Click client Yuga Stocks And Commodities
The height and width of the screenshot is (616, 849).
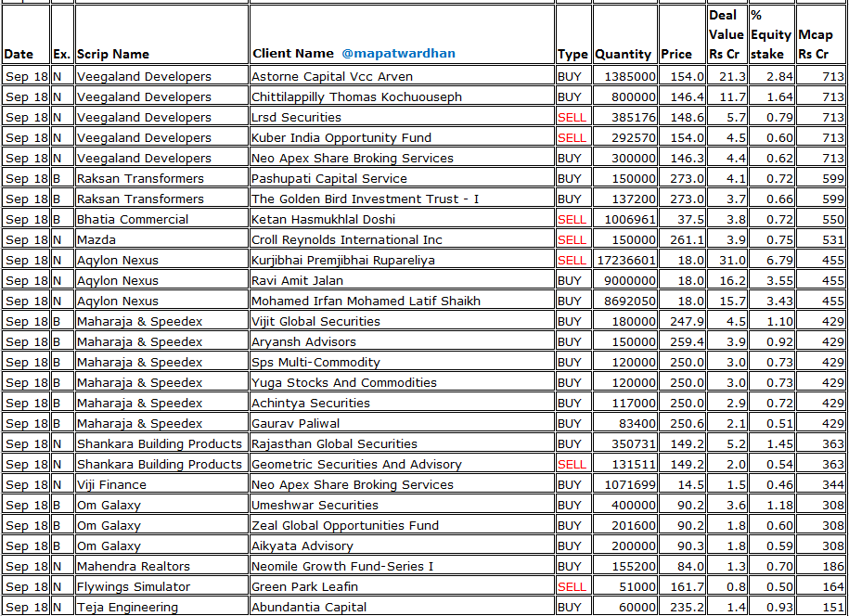pyautogui.click(x=344, y=383)
